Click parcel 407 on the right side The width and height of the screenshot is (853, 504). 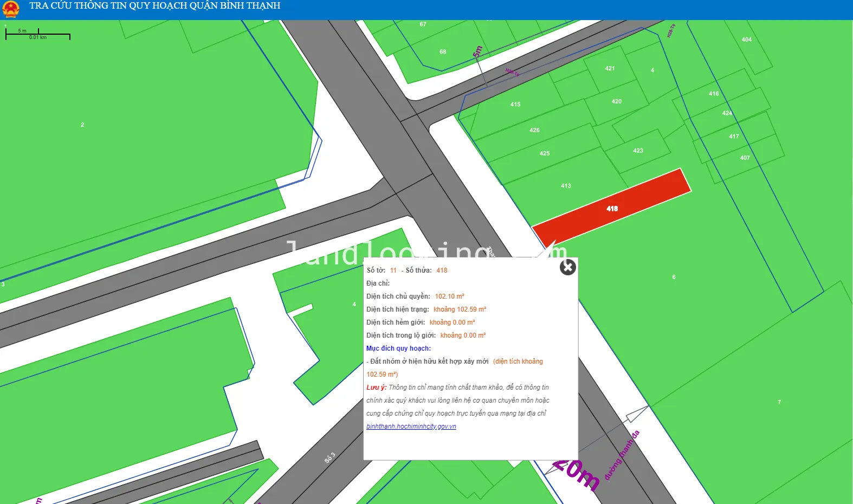tap(745, 158)
